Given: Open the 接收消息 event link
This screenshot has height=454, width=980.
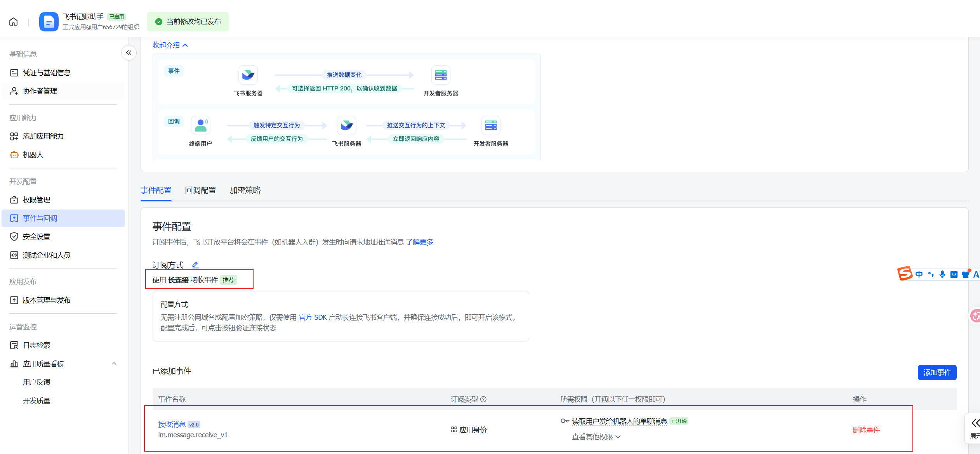Looking at the screenshot, I should [x=172, y=425].
